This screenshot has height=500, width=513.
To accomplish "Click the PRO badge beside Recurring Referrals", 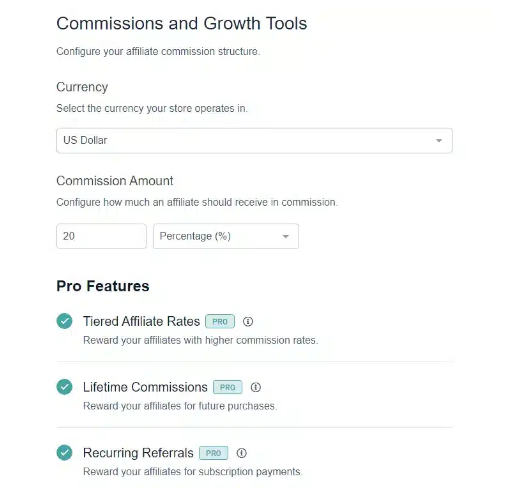I will [x=214, y=453].
